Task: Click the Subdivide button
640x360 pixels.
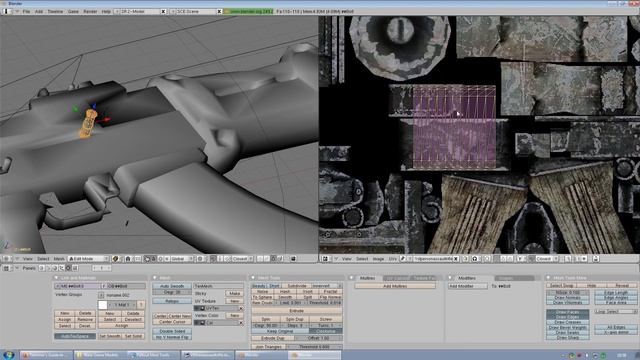Action: (297, 286)
